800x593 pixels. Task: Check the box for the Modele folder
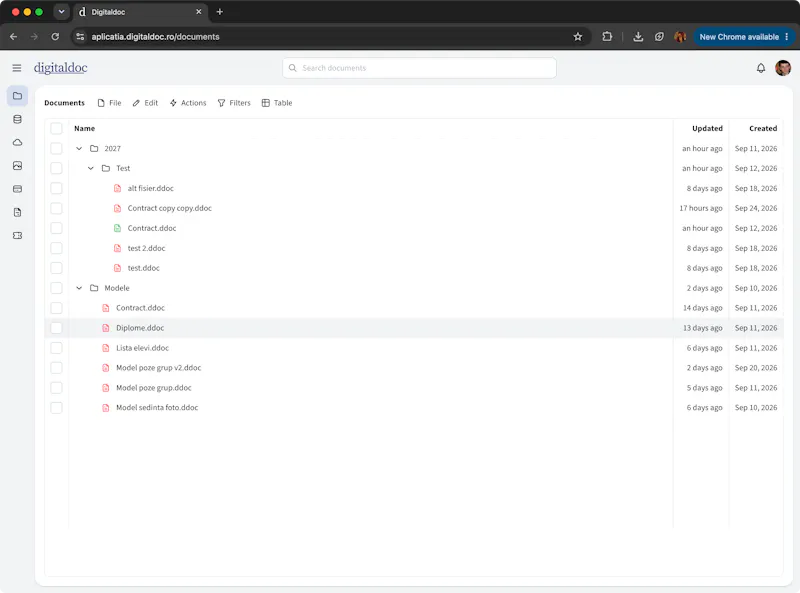coord(56,288)
